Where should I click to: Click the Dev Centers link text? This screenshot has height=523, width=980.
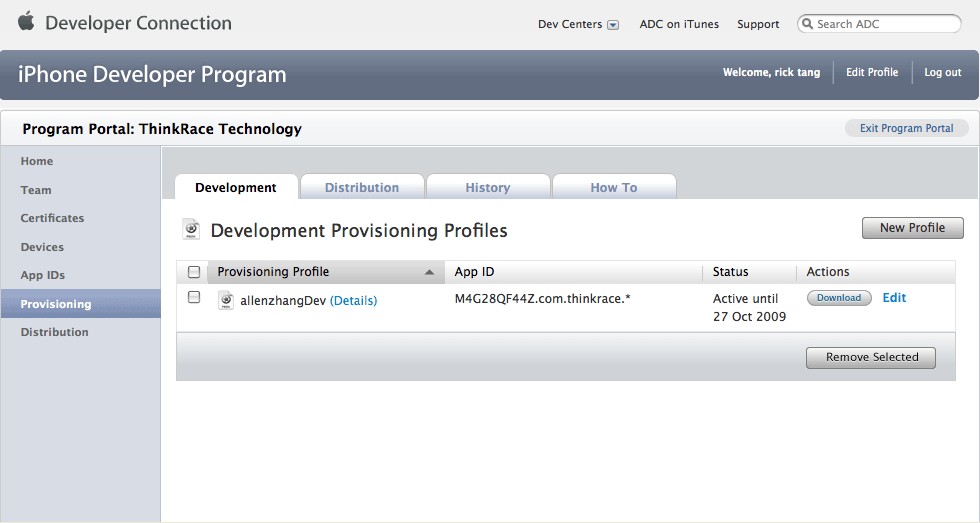(570, 24)
